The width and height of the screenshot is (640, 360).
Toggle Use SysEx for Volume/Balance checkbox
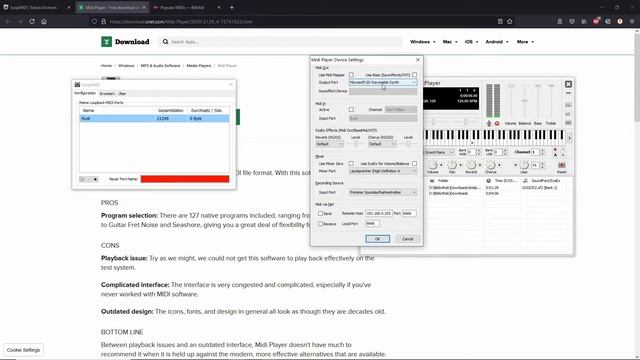tap(414, 164)
